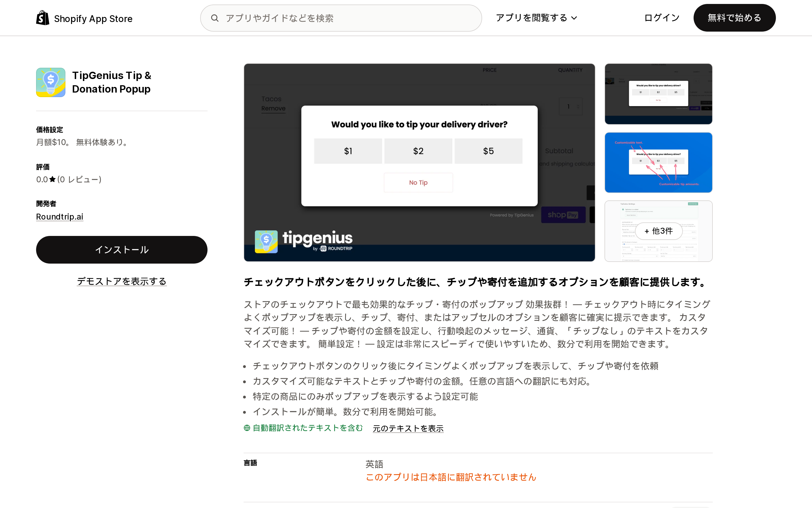Click the tipgenius logo in main screenshot

pos(304,241)
